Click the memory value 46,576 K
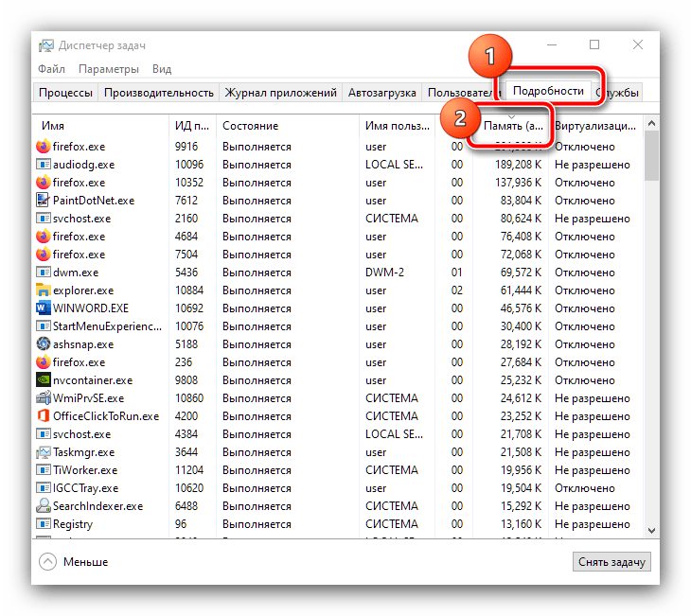691x616 pixels. coord(521,308)
